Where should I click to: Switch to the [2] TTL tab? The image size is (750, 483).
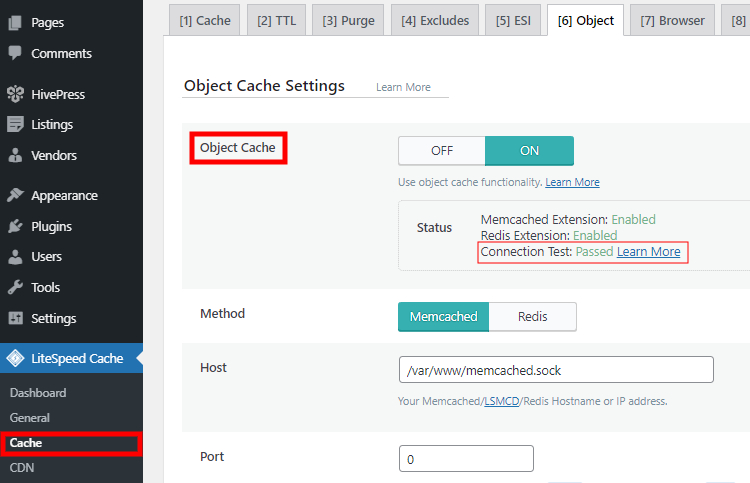click(x=276, y=21)
